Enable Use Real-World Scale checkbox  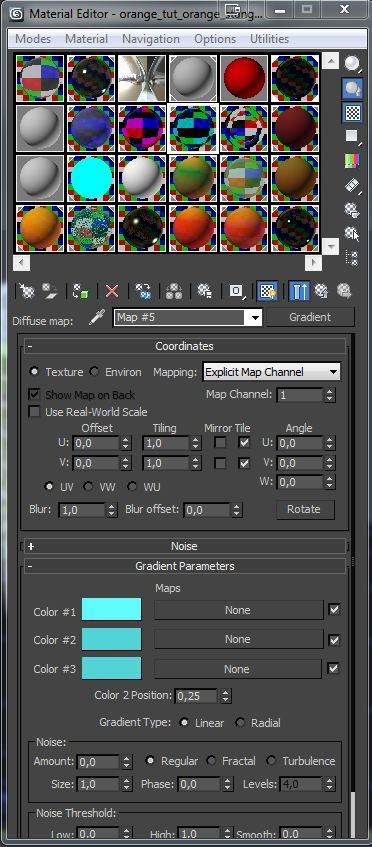(34, 412)
